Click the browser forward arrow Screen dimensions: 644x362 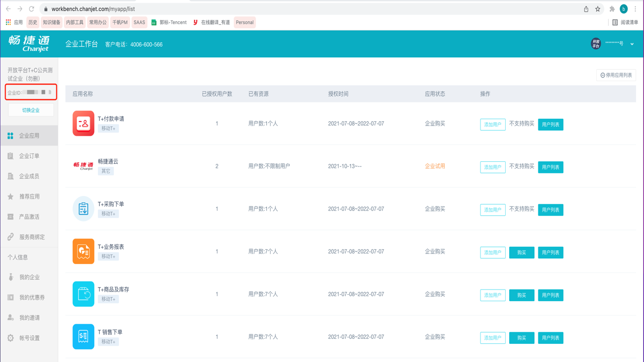20,9
